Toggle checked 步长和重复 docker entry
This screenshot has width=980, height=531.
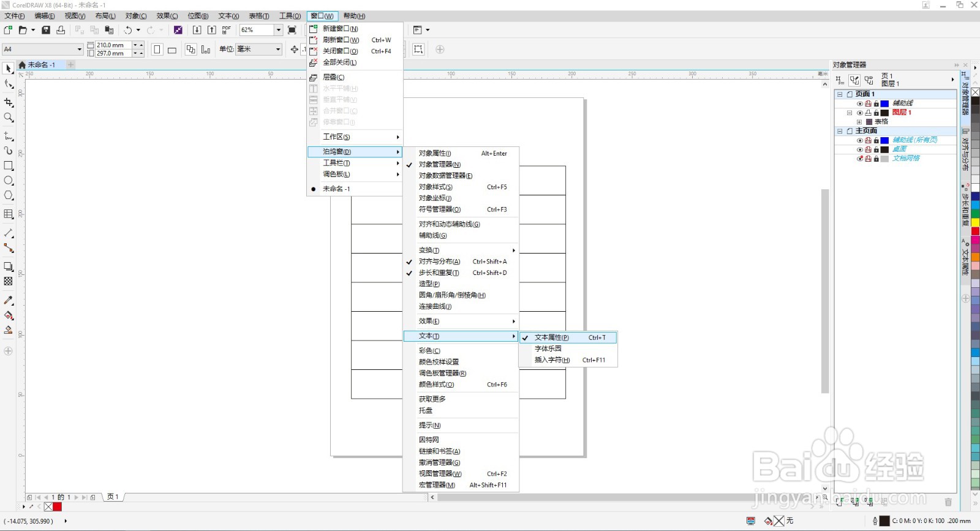[x=461, y=273]
